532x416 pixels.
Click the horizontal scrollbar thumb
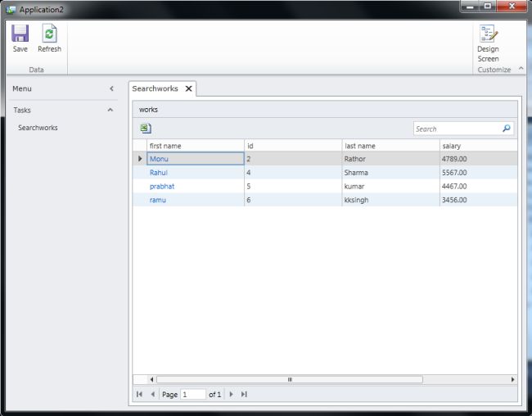290,379
